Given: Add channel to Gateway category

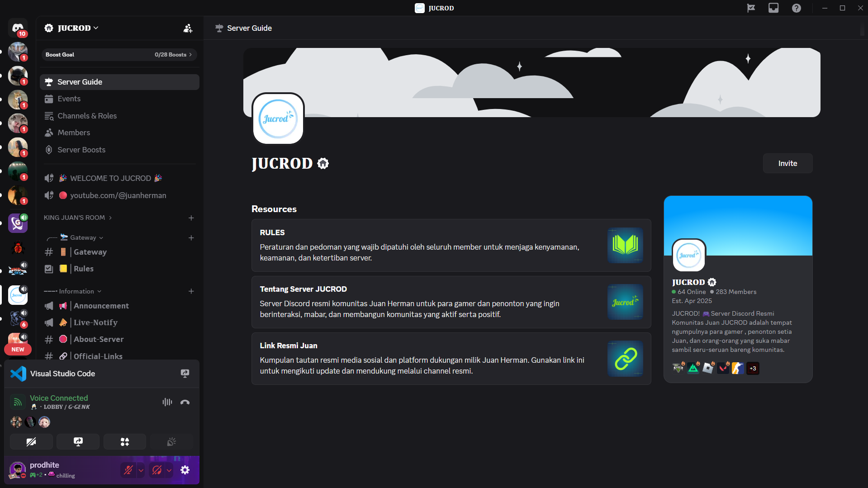Looking at the screenshot, I should [x=191, y=238].
